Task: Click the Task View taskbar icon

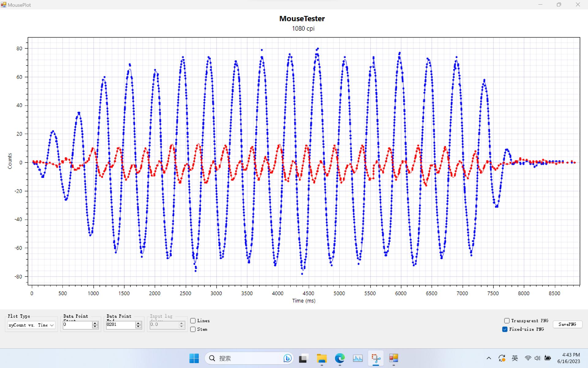Action: (x=303, y=358)
